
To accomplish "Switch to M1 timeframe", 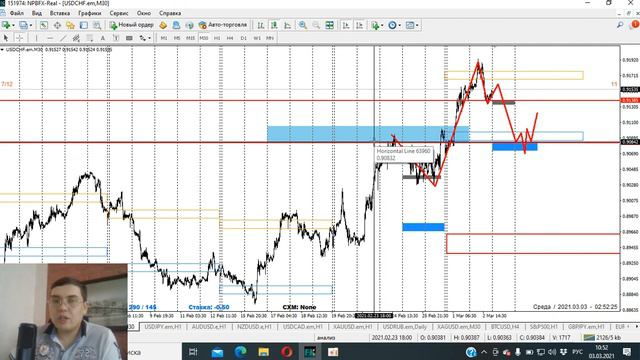I will click(164, 38).
